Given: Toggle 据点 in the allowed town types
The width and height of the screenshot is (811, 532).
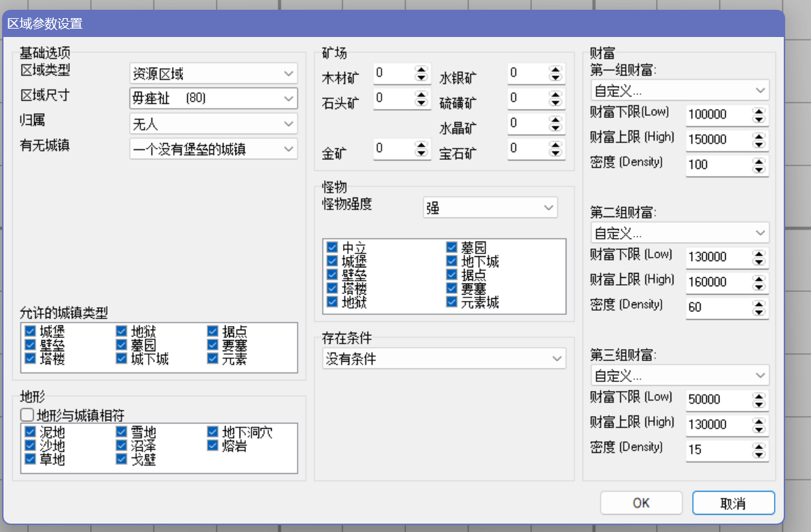Looking at the screenshot, I should click(212, 332).
